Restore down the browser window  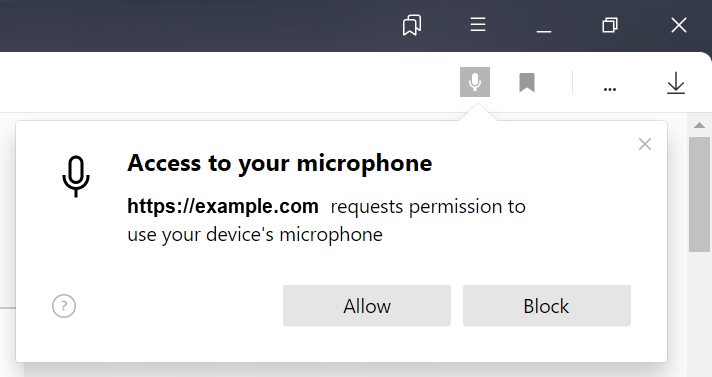(610, 25)
